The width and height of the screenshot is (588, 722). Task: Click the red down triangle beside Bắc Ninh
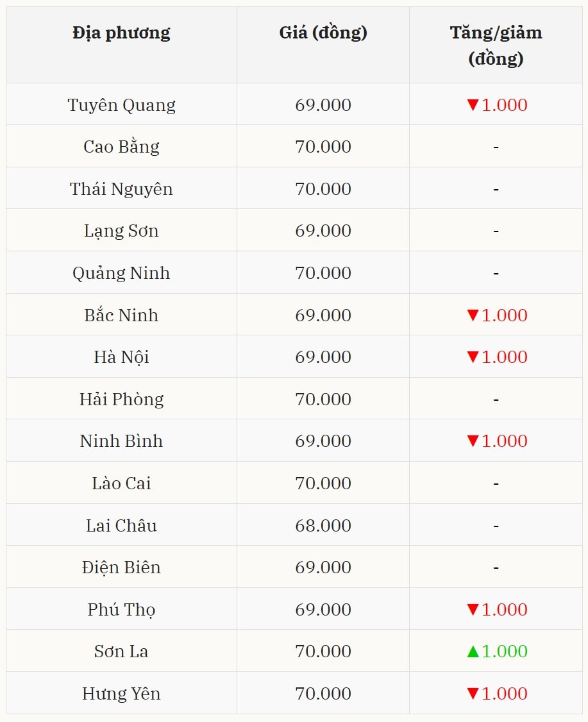click(x=473, y=315)
